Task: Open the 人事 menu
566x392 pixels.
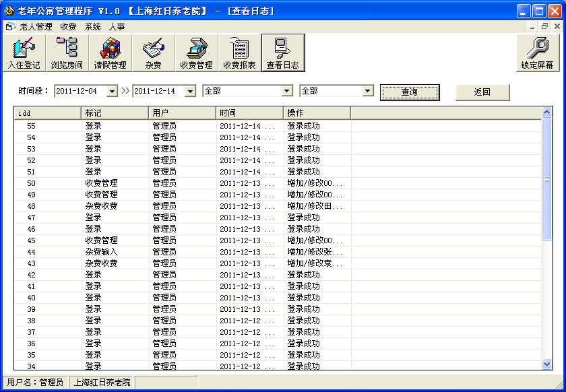Action: (x=117, y=27)
